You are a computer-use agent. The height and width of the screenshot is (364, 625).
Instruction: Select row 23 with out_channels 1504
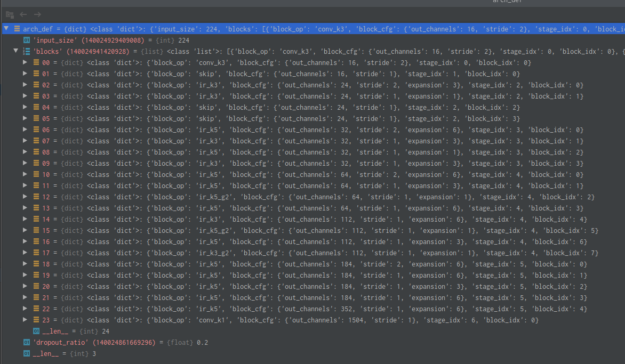click(313, 320)
